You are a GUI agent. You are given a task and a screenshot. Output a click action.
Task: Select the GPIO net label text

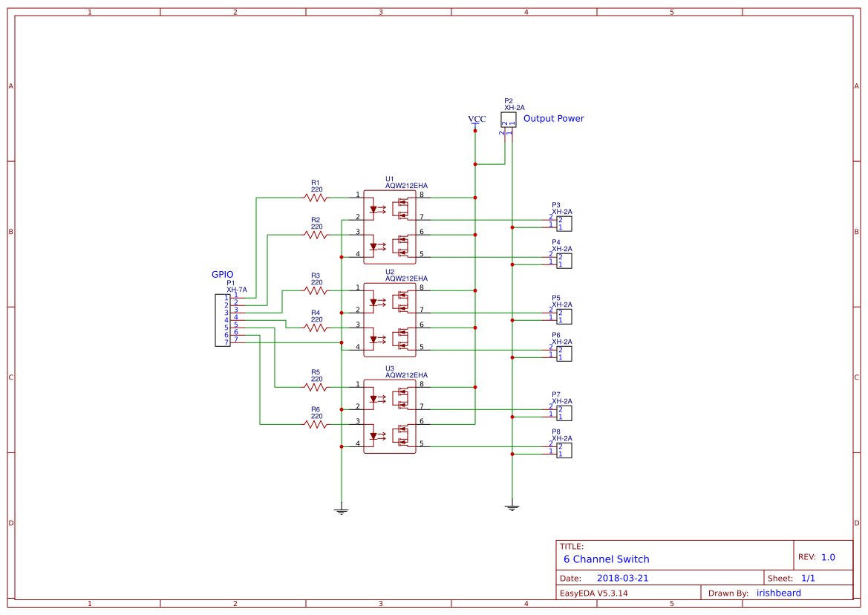(223, 274)
